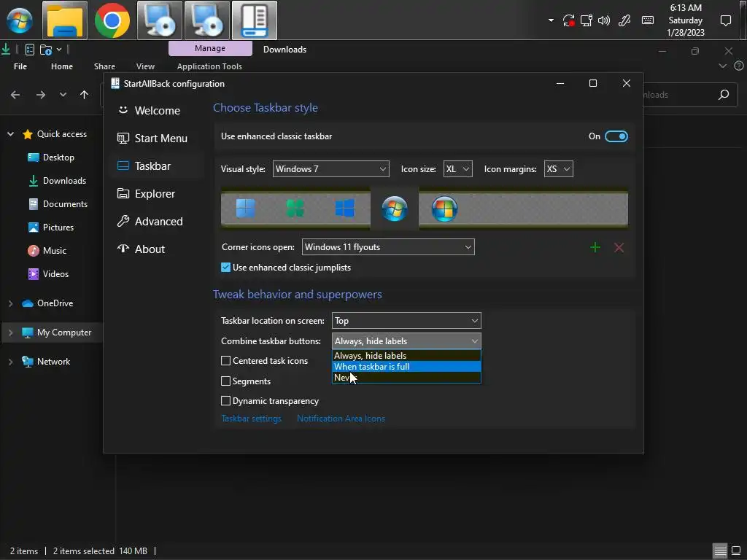Open the Start Menu settings section
The width and height of the screenshot is (747, 560).
[x=158, y=138]
